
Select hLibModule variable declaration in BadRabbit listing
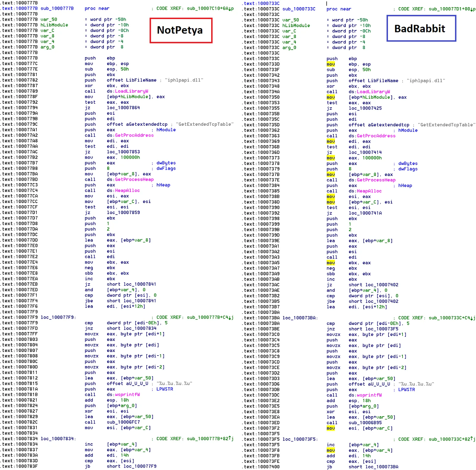296,26
